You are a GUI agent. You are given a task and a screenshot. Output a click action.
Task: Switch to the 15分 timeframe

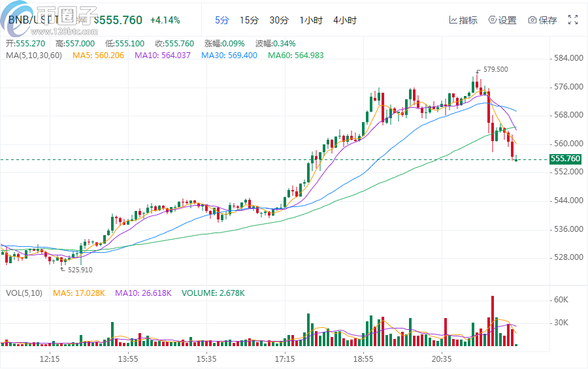(x=250, y=20)
